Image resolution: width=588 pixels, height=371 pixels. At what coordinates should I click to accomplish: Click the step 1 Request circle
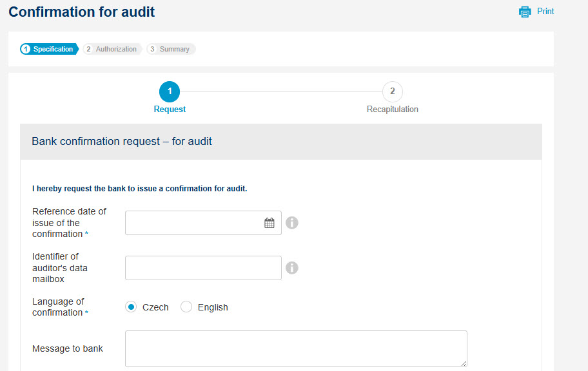(170, 91)
